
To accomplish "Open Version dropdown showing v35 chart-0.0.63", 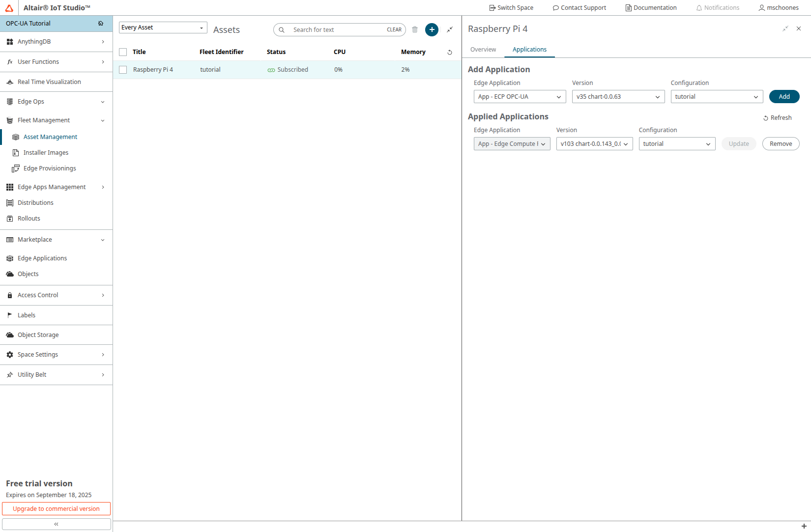I will click(618, 97).
